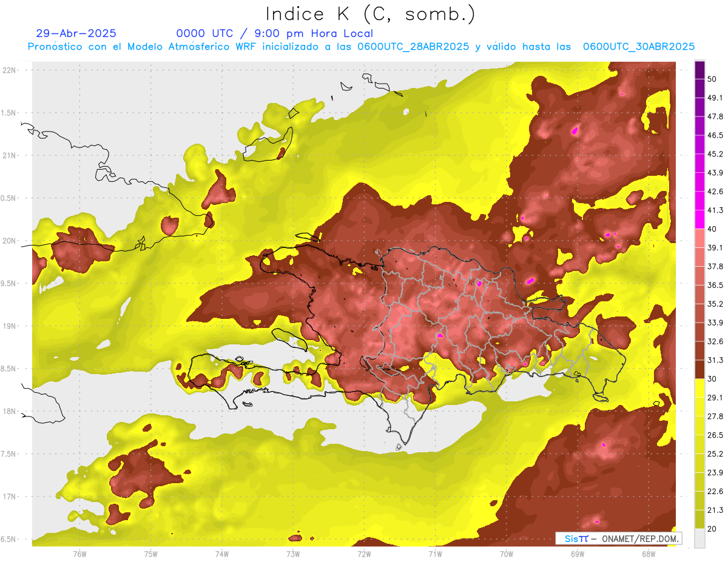The height and width of the screenshot is (562, 728).
Task: Click the longitude label "76W"
Action: point(79,554)
